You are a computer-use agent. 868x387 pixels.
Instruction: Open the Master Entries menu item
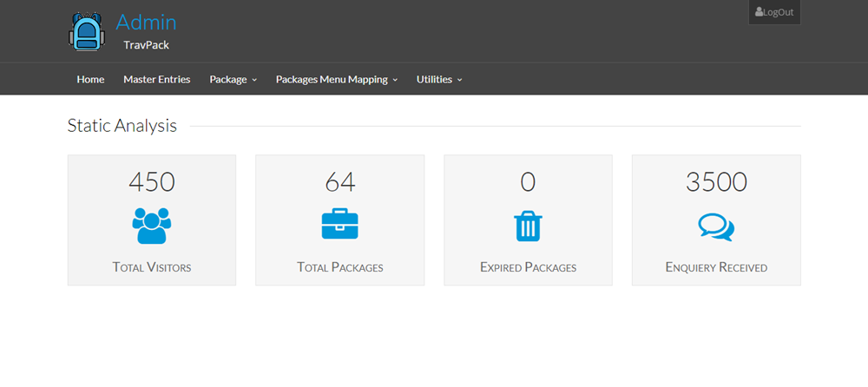coord(157,79)
